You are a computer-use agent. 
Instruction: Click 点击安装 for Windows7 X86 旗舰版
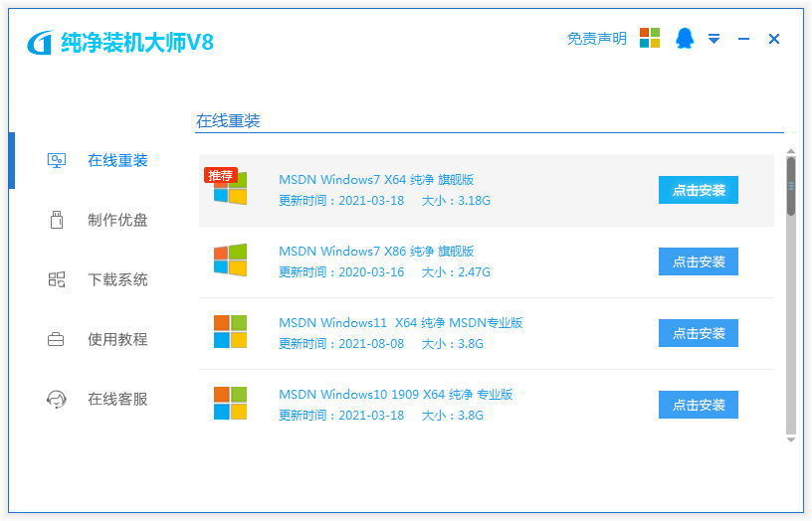(699, 261)
